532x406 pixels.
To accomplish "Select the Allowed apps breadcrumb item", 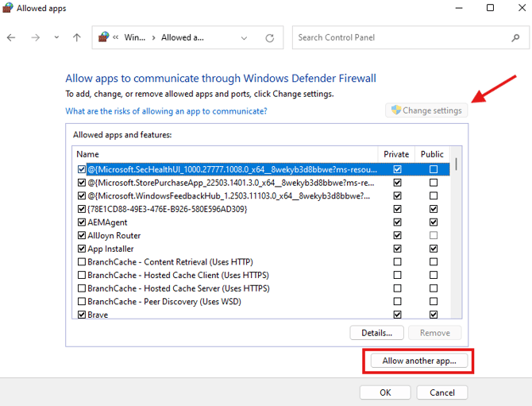I will click(183, 37).
